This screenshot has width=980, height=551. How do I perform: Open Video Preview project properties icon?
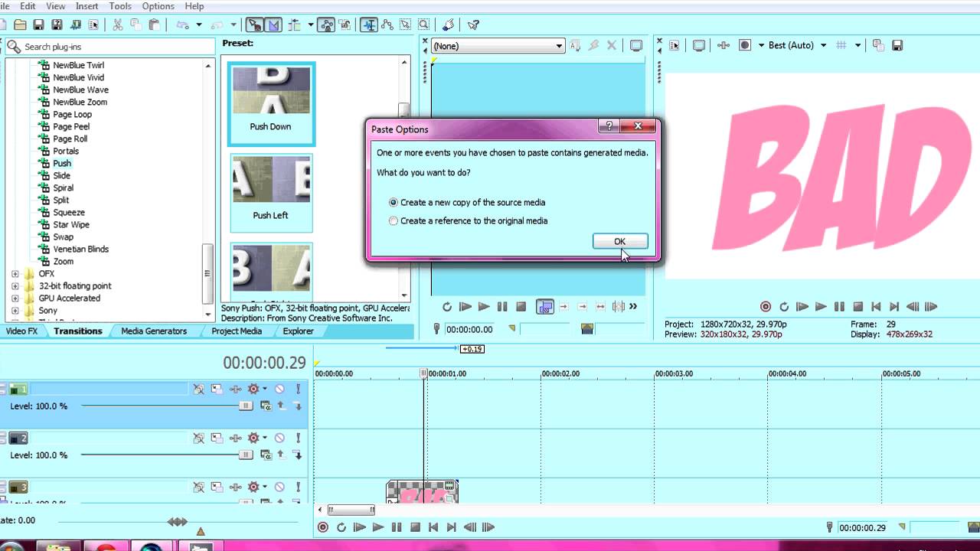pyautogui.click(x=675, y=45)
